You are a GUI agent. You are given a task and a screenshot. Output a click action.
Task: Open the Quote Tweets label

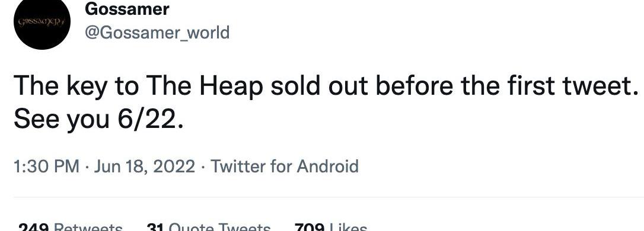(x=220, y=227)
